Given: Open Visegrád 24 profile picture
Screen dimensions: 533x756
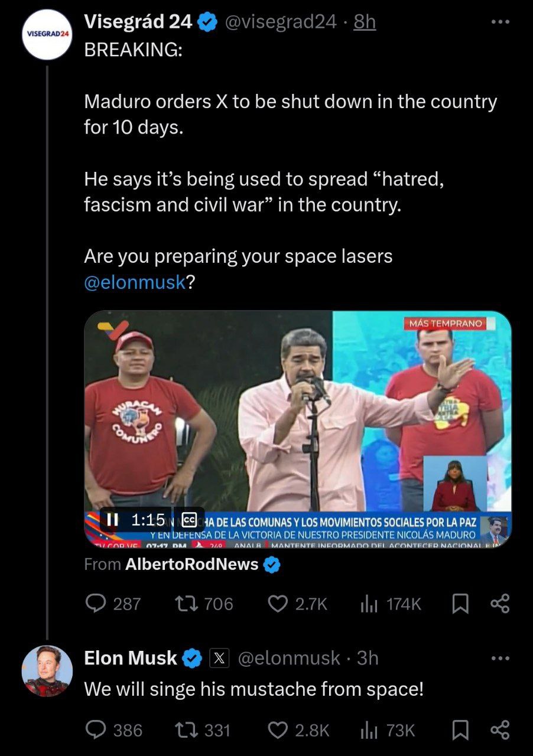Looking at the screenshot, I should (x=47, y=34).
